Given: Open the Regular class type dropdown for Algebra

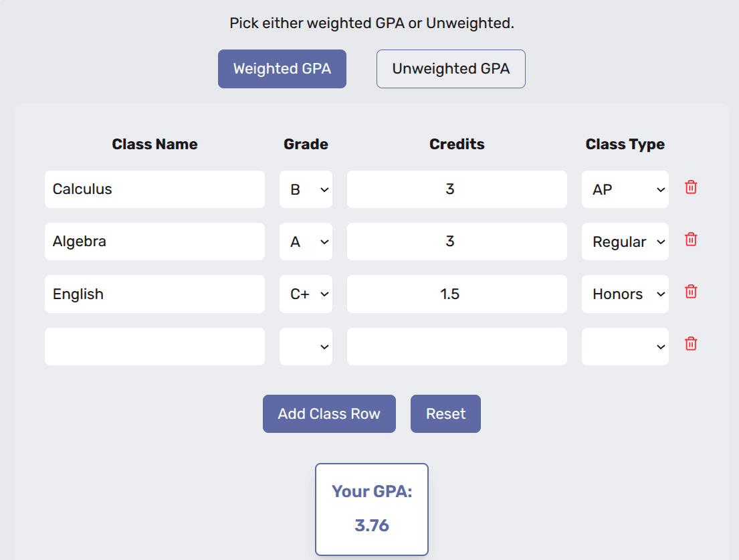Looking at the screenshot, I should 625,242.
